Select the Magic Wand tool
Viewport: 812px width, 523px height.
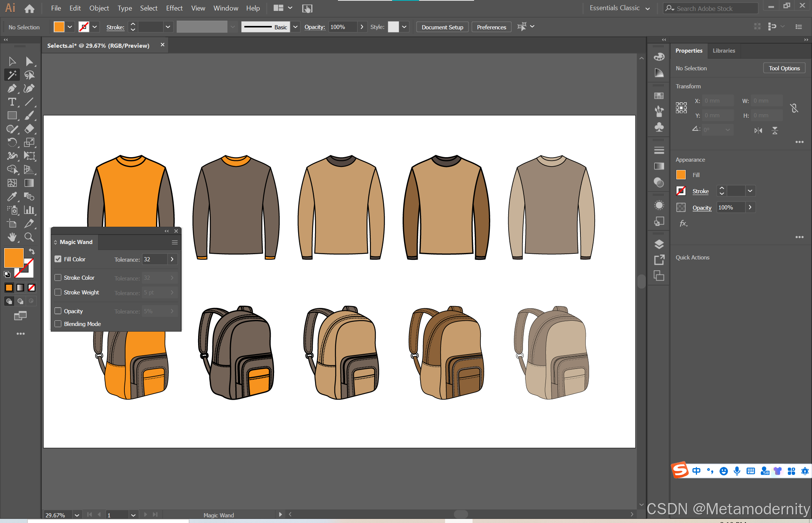12,75
